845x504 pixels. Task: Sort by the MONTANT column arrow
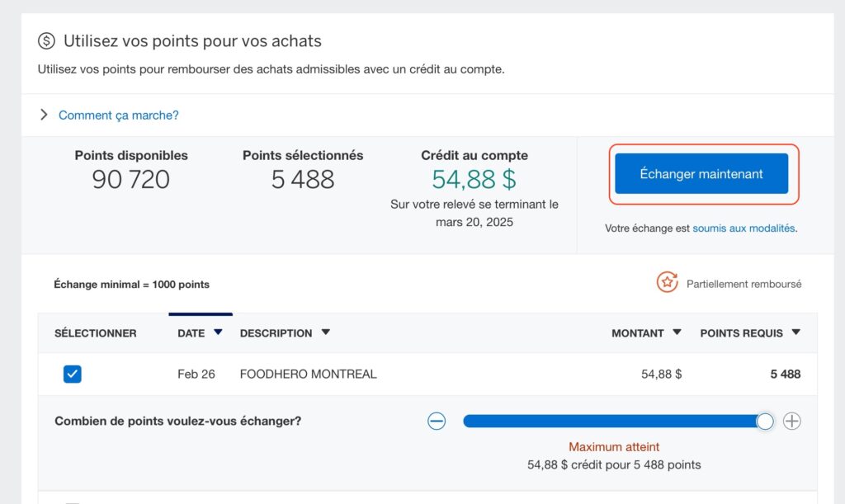pyautogui.click(x=677, y=332)
